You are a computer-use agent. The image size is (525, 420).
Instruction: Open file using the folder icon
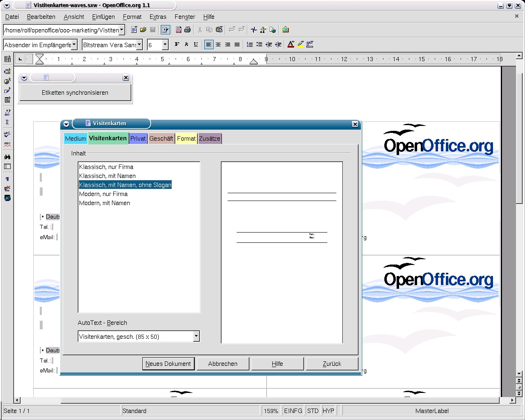(143, 30)
